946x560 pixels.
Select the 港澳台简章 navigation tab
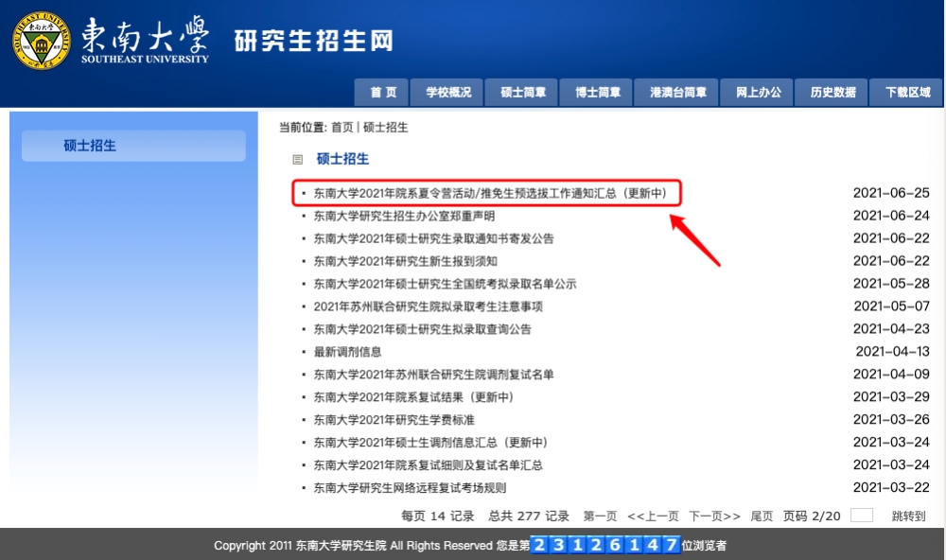click(677, 93)
